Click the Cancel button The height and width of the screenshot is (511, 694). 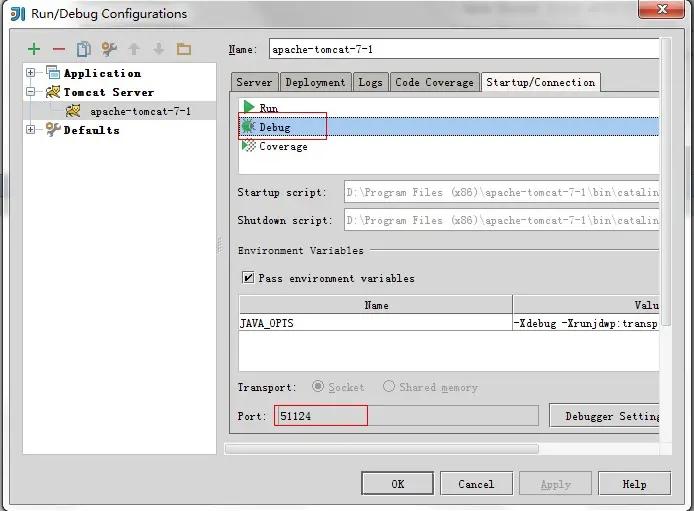[476, 484]
